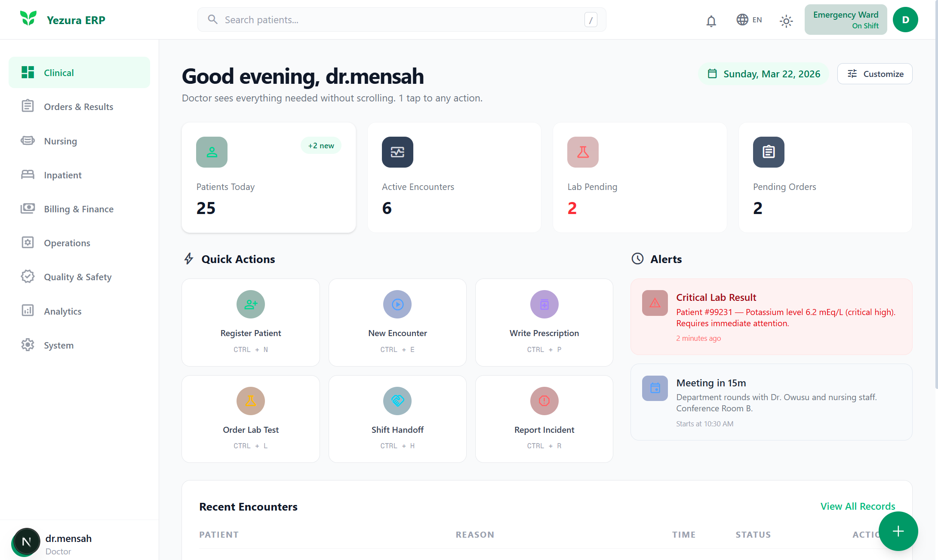This screenshot has height=560, width=938.
Task: Open the Patients Today stat card
Action: [268, 177]
